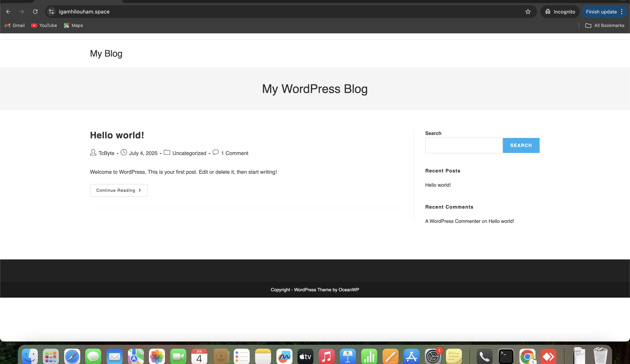The height and width of the screenshot is (364, 630).
Task: Open the Maps bookmark
Action: (73, 25)
